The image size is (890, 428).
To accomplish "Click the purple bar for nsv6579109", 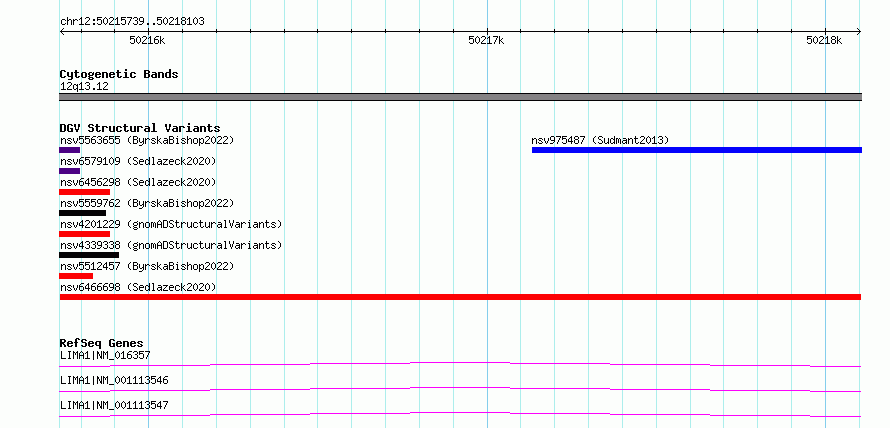I will click(x=69, y=171).
